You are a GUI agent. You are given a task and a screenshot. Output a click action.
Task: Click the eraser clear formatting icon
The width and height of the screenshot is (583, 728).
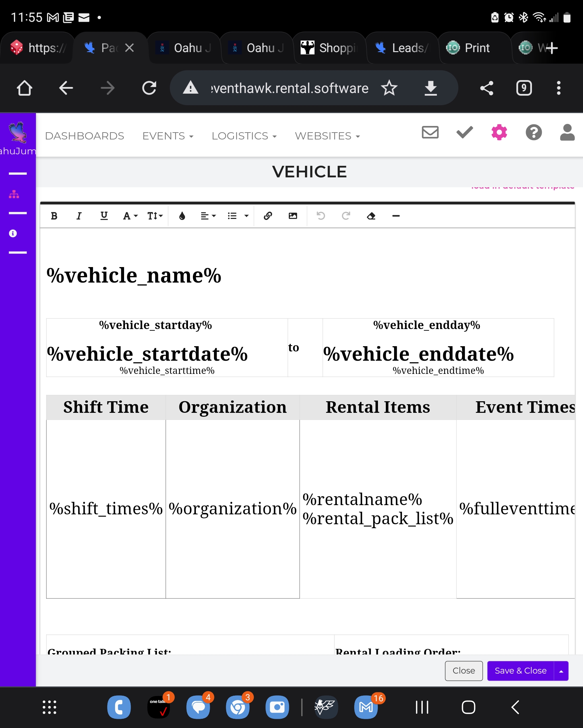[x=371, y=216]
